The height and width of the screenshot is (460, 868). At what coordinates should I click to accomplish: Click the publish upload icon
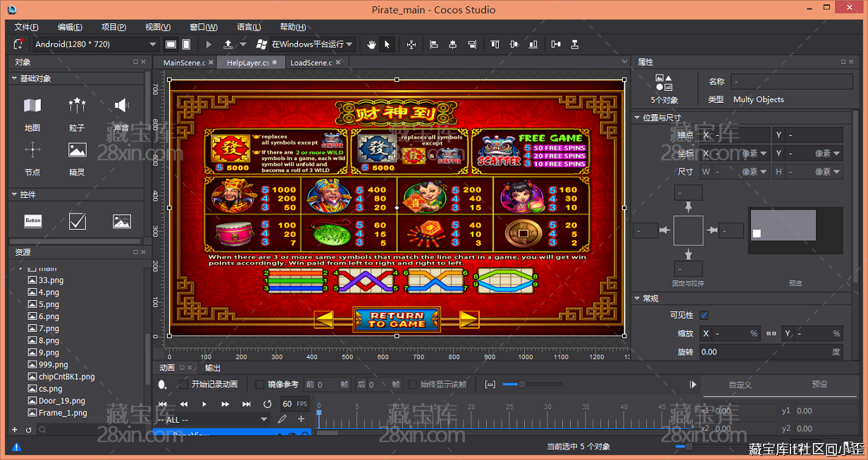click(x=228, y=44)
